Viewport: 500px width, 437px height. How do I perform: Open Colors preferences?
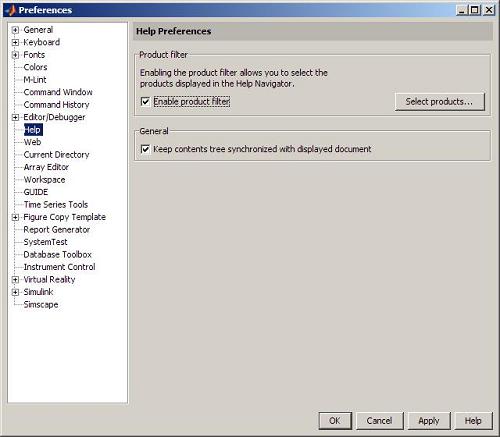coord(35,67)
